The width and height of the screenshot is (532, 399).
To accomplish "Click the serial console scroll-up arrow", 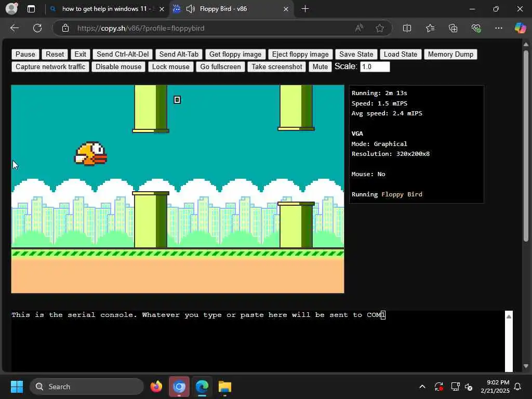I will tap(509, 316).
